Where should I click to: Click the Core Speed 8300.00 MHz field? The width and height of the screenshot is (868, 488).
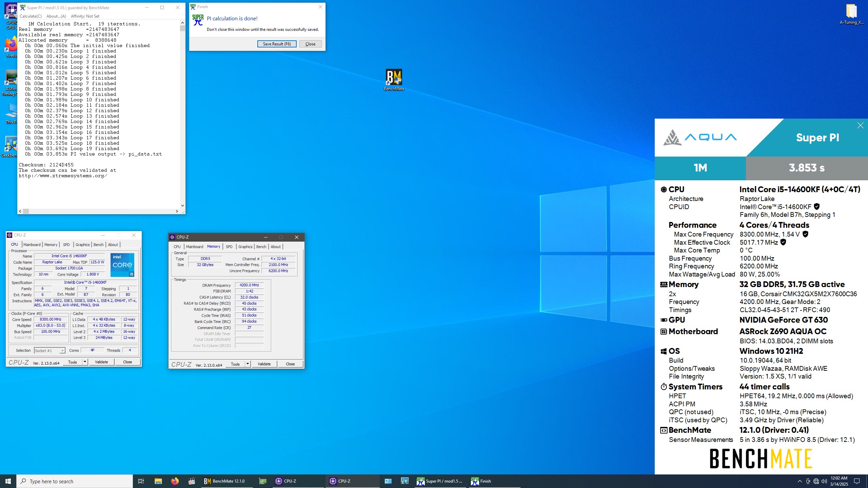(x=51, y=319)
